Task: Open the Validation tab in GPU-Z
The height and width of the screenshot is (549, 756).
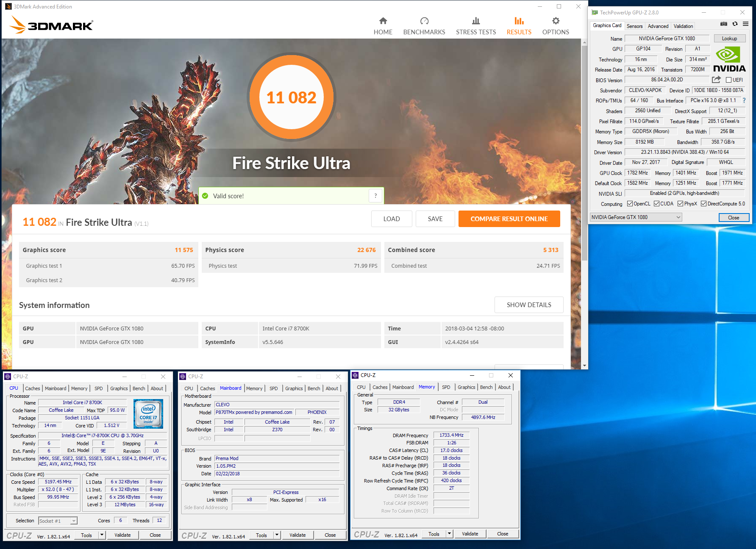Action: (x=683, y=26)
